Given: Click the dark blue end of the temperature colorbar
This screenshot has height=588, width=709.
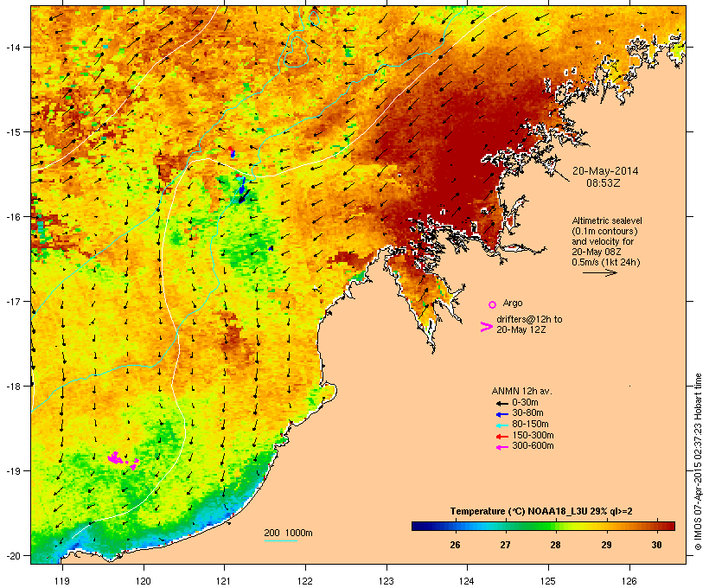Looking at the screenshot, I should 418,526.
